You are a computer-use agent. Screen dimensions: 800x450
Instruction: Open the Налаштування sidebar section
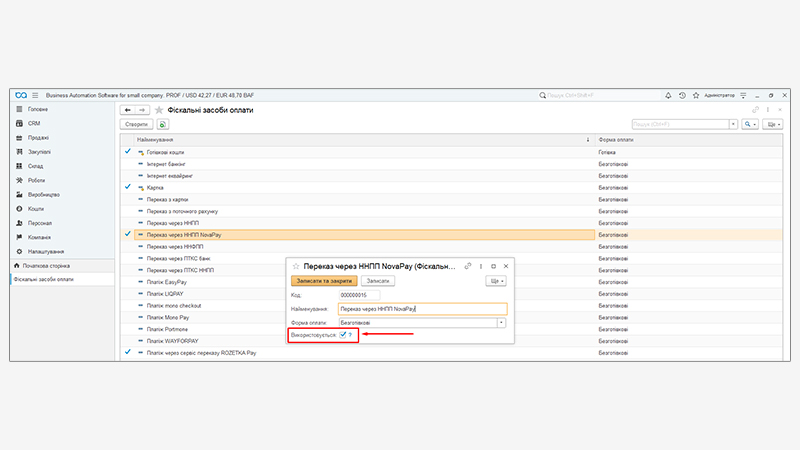tap(45, 251)
